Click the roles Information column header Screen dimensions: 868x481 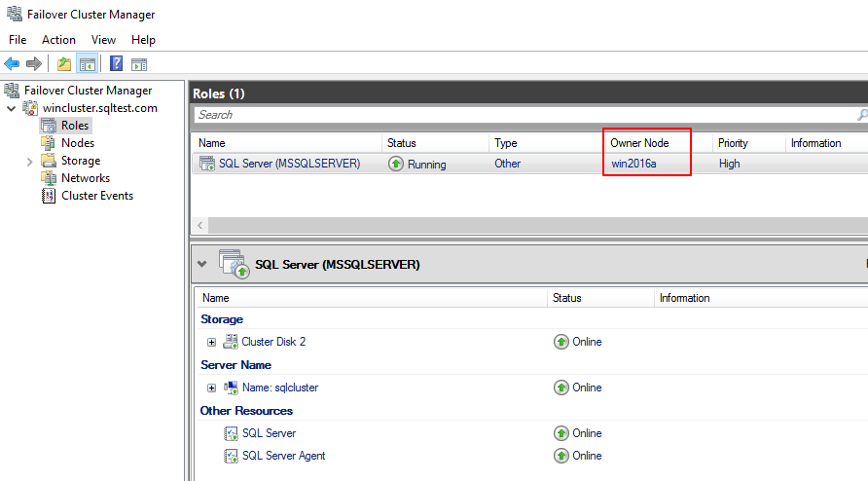pyautogui.click(x=826, y=143)
